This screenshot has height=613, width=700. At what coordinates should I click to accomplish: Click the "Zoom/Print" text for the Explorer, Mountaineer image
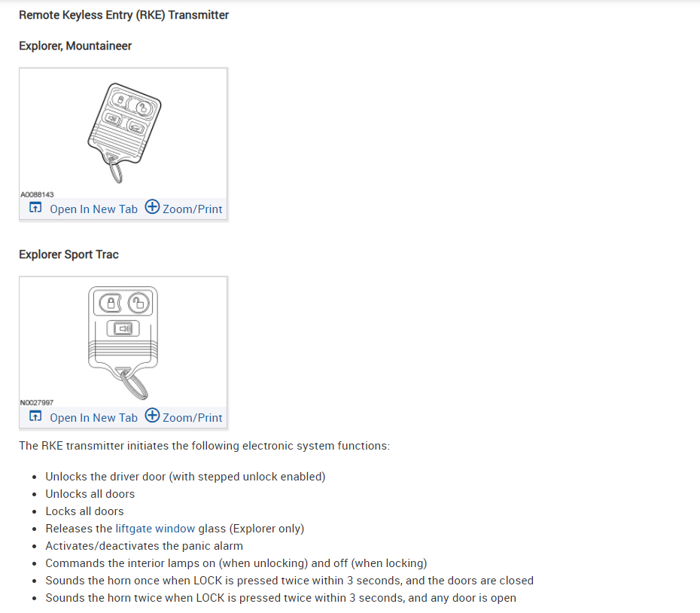193,209
